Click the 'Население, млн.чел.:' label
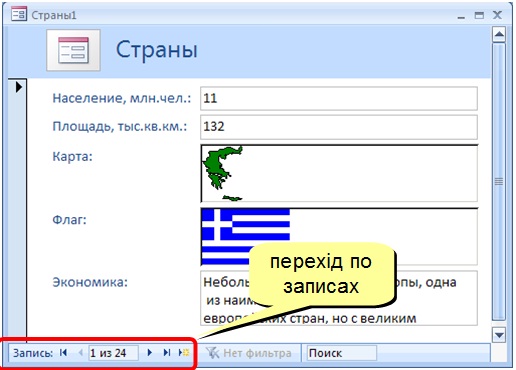This screenshot has width=516, height=370. 122,98
